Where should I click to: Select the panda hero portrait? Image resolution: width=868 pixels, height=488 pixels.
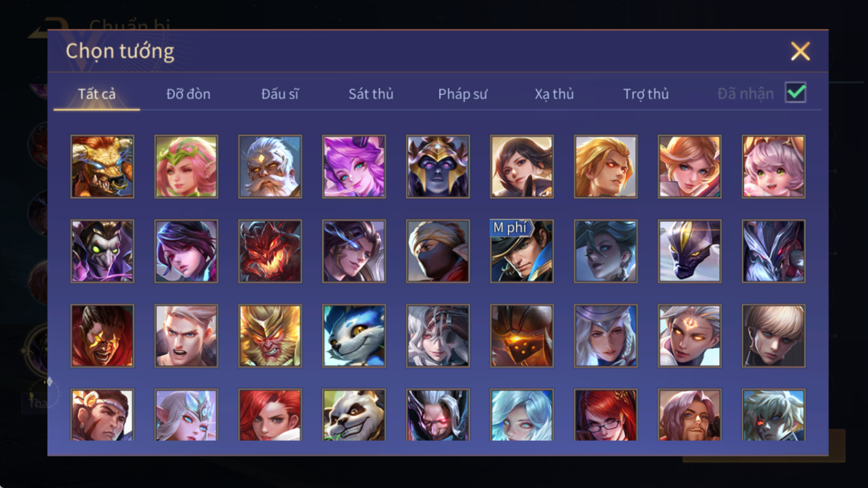[x=354, y=415]
